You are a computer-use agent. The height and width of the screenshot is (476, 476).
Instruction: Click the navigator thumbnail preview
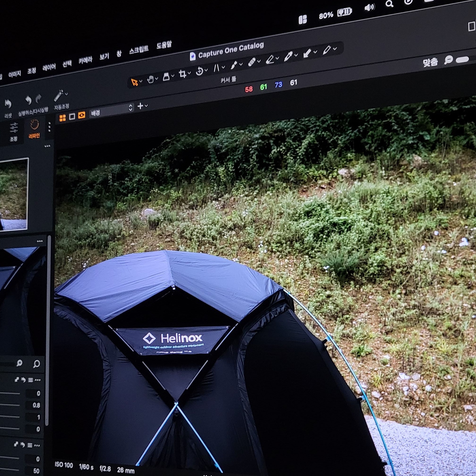[14, 194]
